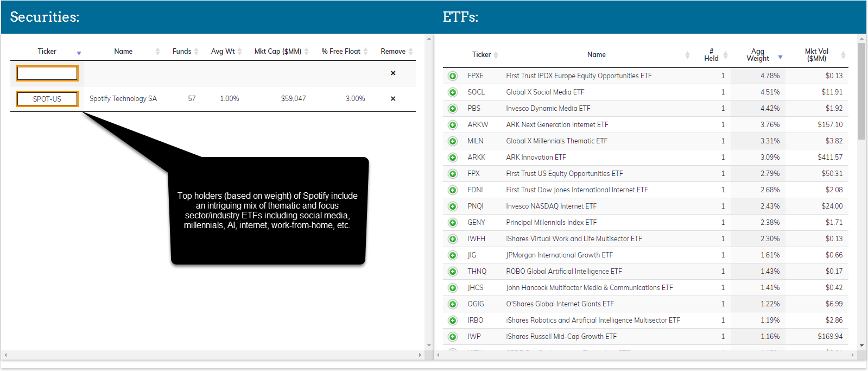
Task: Focus the empty ticker input box
Action: click(47, 73)
